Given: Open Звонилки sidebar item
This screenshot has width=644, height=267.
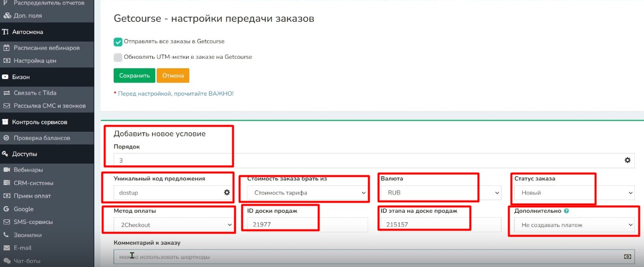Looking at the screenshot, I should click(x=28, y=235).
